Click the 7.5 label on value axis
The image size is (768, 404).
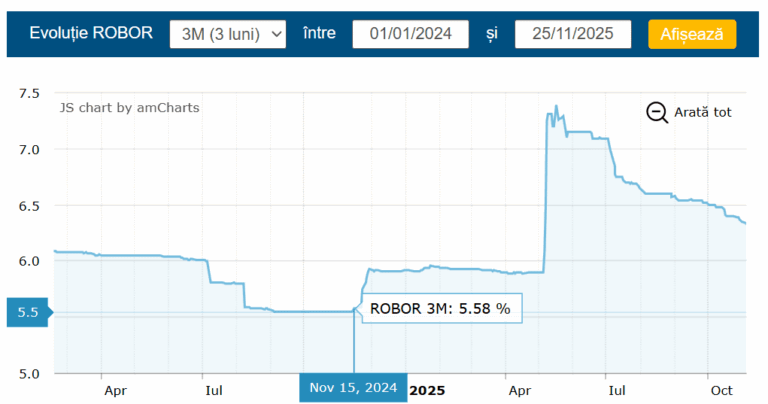28,93
